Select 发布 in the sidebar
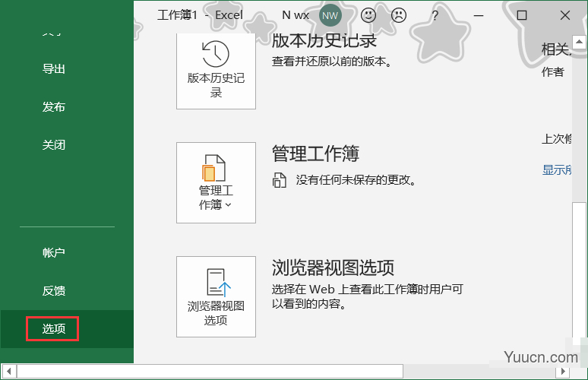 (54, 107)
